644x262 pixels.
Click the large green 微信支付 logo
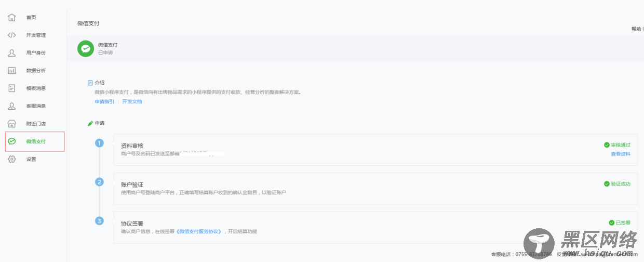coord(85,49)
